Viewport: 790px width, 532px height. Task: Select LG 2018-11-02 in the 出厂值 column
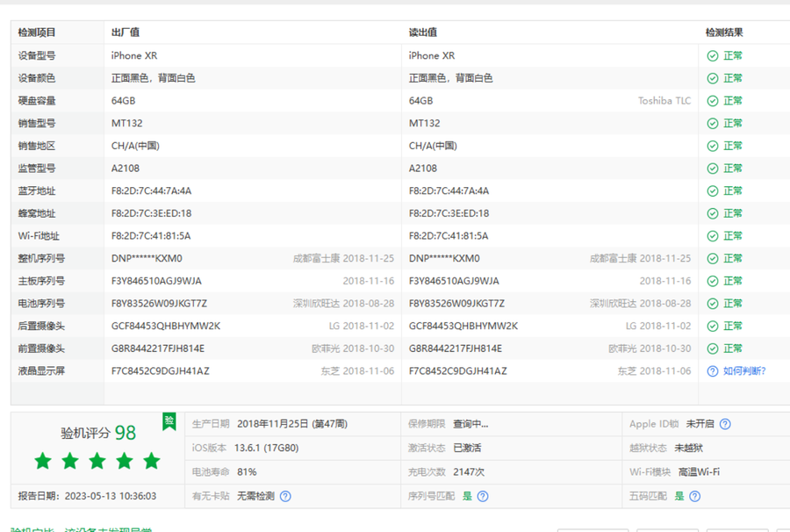(362, 326)
